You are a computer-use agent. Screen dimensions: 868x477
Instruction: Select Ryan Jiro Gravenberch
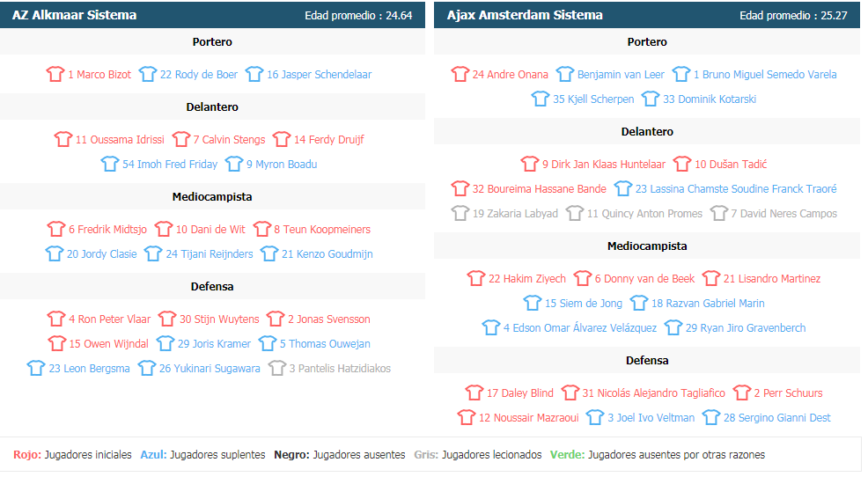click(746, 327)
